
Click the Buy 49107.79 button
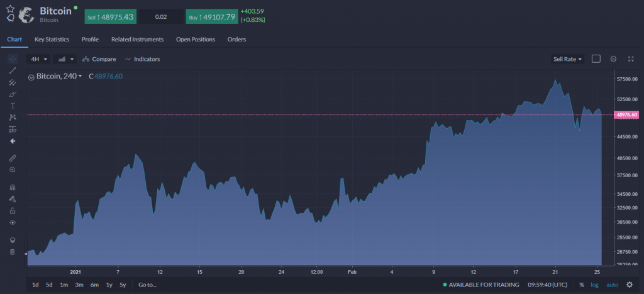[213, 17]
